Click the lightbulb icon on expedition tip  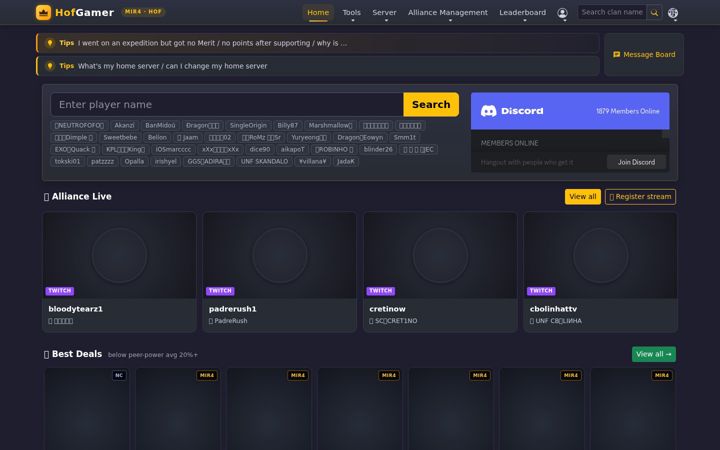(x=50, y=43)
